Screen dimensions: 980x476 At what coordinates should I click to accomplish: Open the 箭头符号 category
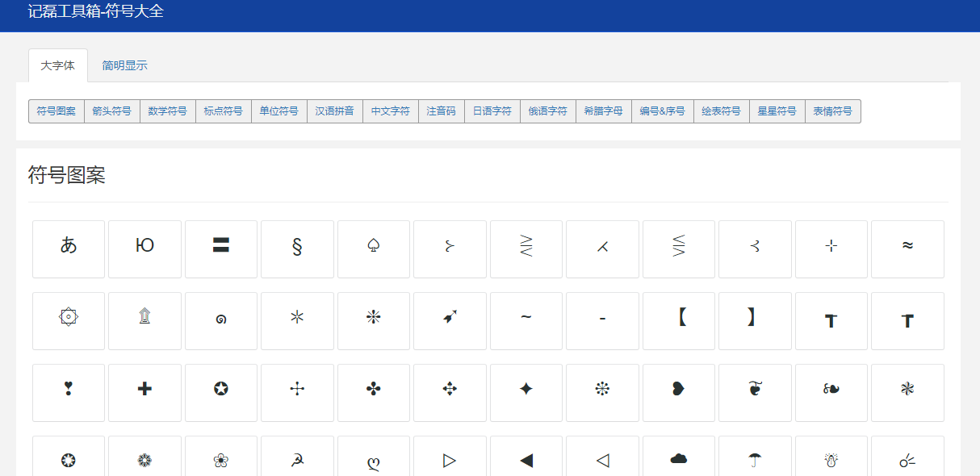click(x=112, y=111)
